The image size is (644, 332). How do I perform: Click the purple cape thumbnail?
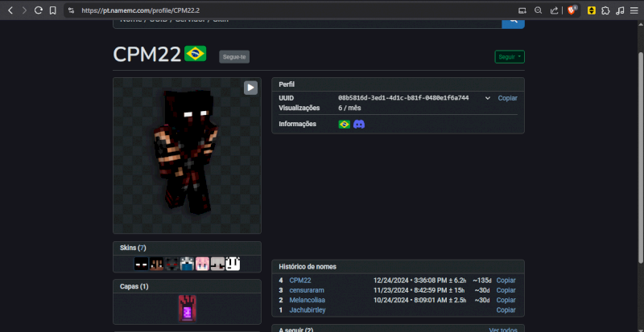pos(188,308)
